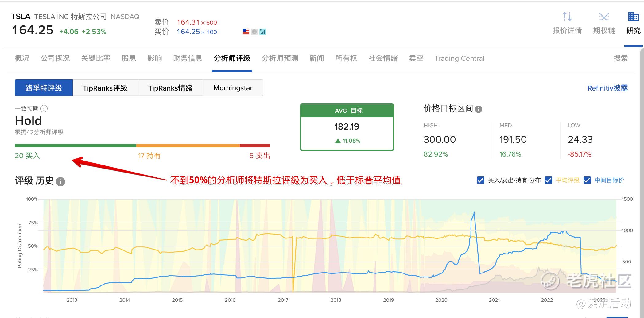
Task: Open the Trading Central tab
Action: pos(460,58)
